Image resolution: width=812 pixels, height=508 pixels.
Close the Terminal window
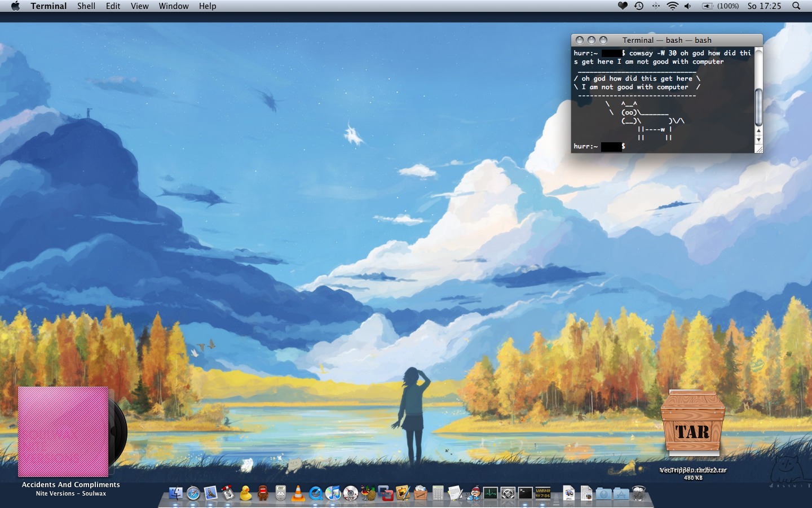[x=580, y=40]
